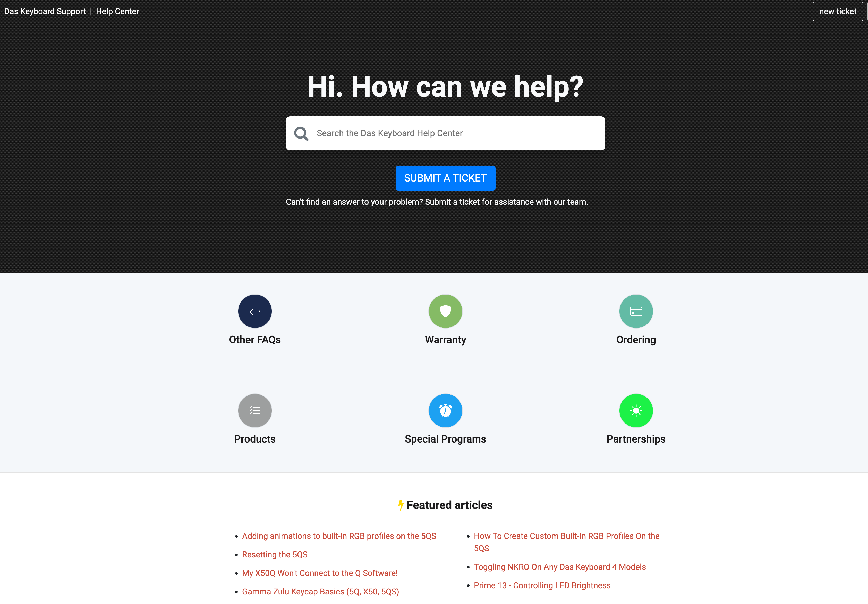Open the Warranty section icon

445,310
